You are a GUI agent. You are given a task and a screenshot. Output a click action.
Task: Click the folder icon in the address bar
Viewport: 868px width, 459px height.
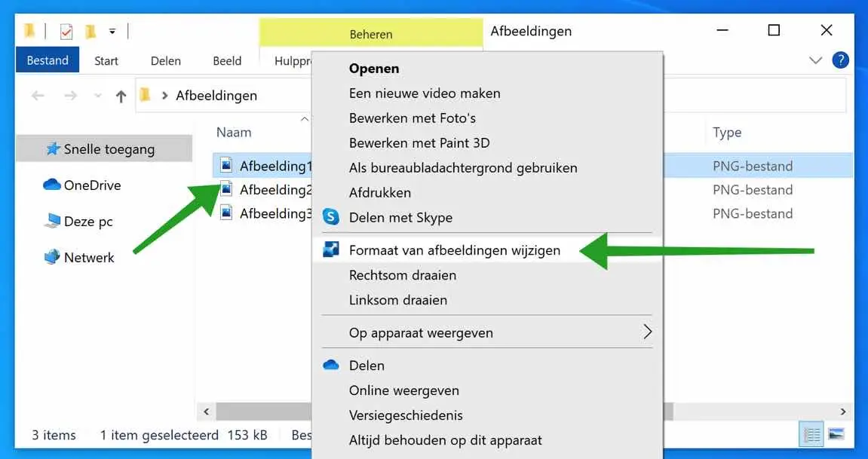tap(145, 95)
